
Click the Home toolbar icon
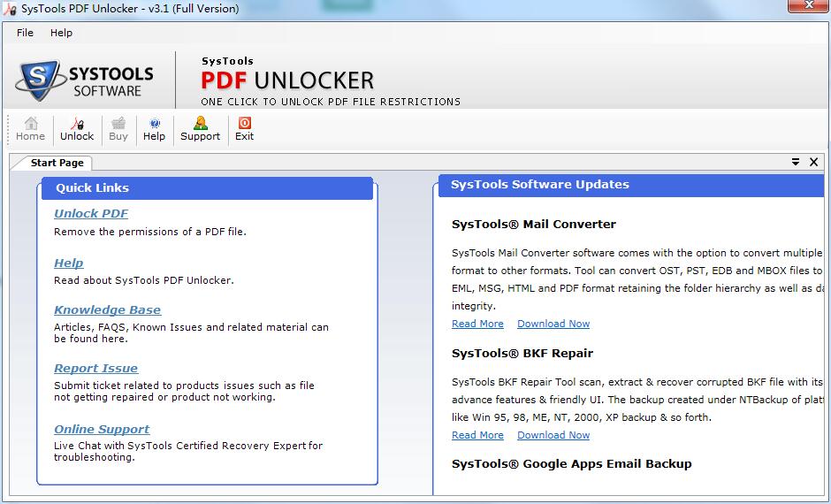[x=31, y=123]
